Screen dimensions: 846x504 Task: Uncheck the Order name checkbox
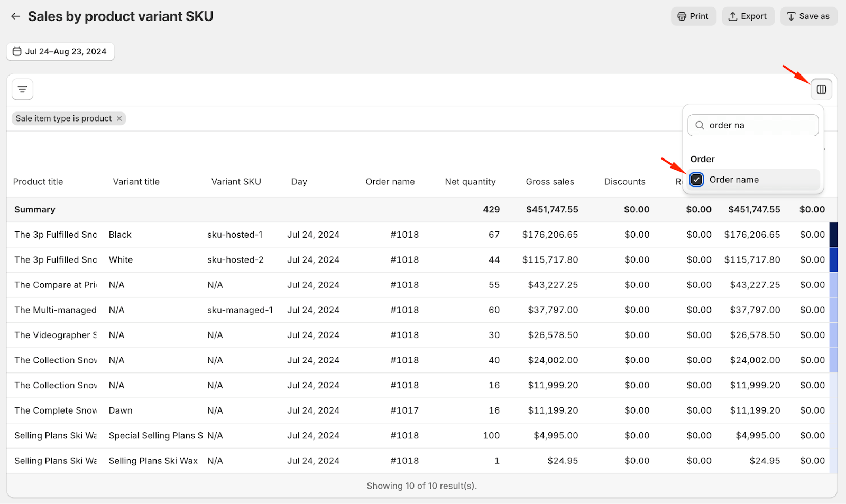tap(696, 180)
